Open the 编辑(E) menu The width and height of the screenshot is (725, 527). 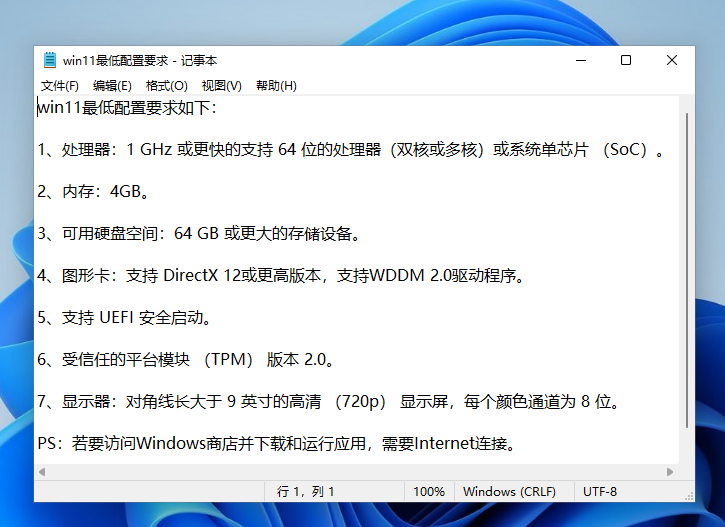pos(112,86)
